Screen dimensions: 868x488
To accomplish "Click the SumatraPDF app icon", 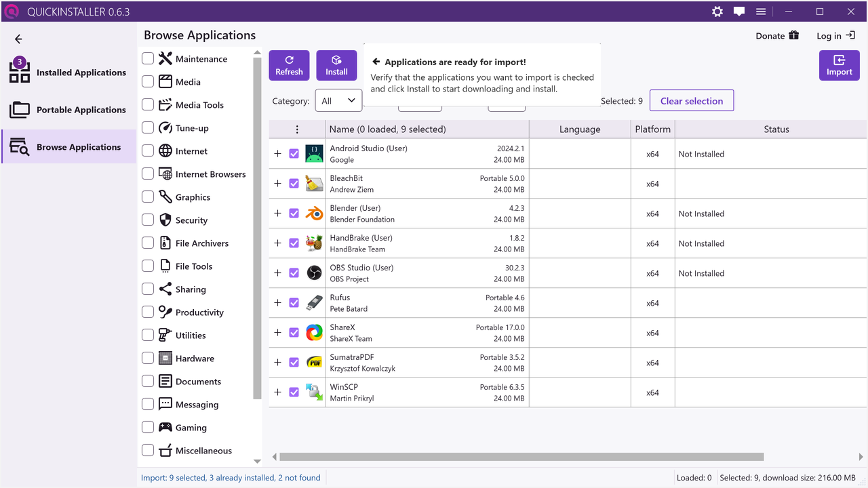I will coord(314,363).
